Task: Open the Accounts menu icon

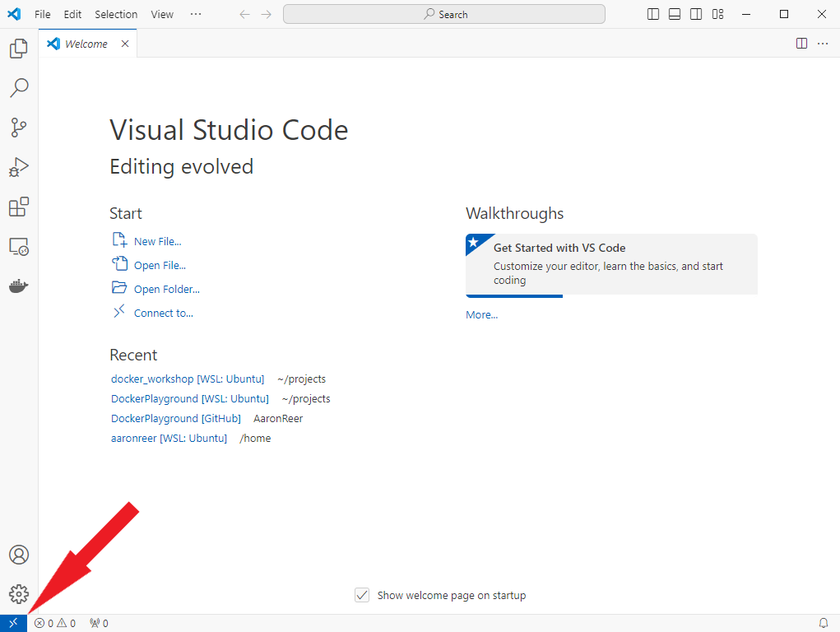Action: click(x=18, y=555)
